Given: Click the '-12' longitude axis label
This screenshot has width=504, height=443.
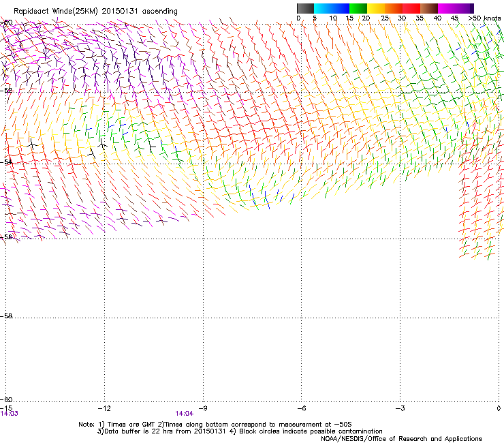Looking at the screenshot, I should tap(104, 408).
